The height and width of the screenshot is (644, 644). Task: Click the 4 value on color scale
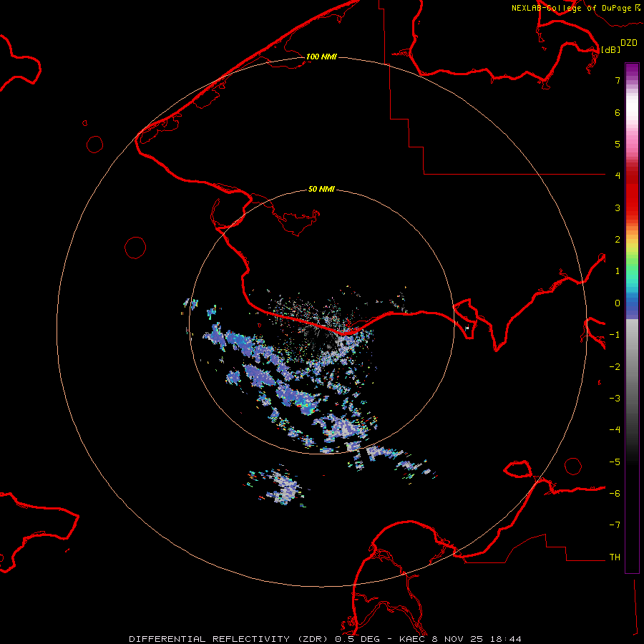tap(618, 176)
